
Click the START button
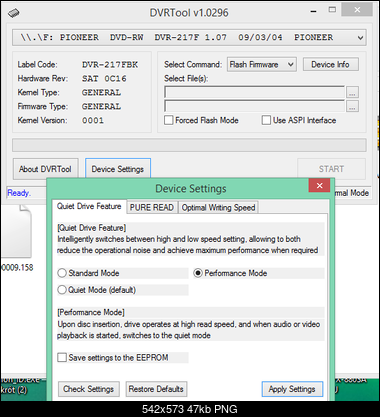click(331, 169)
